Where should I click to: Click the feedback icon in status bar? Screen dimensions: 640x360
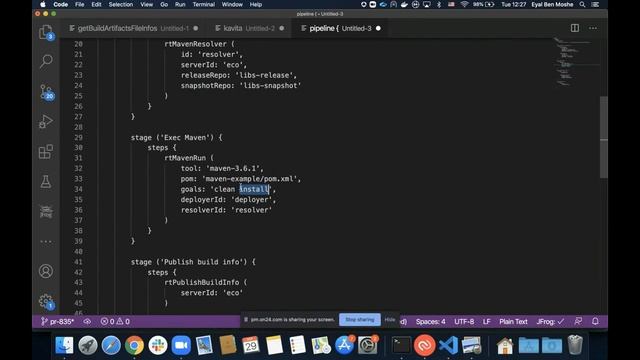pos(578,322)
